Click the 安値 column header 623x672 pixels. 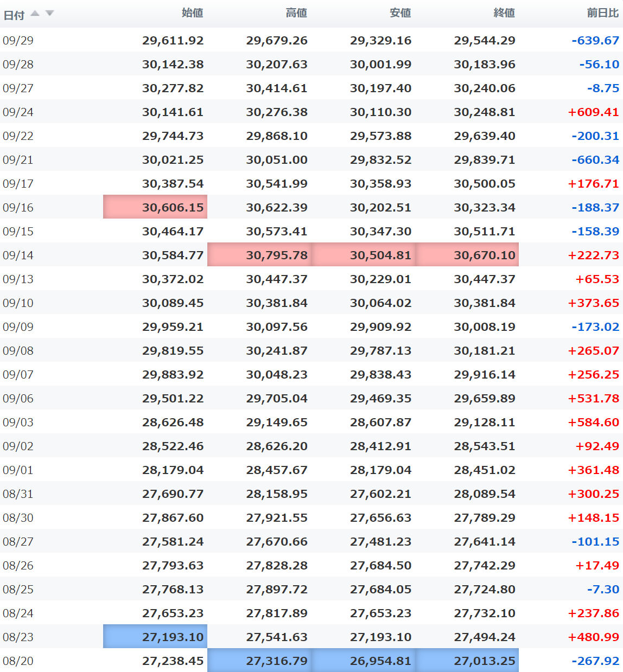click(400, 13)
